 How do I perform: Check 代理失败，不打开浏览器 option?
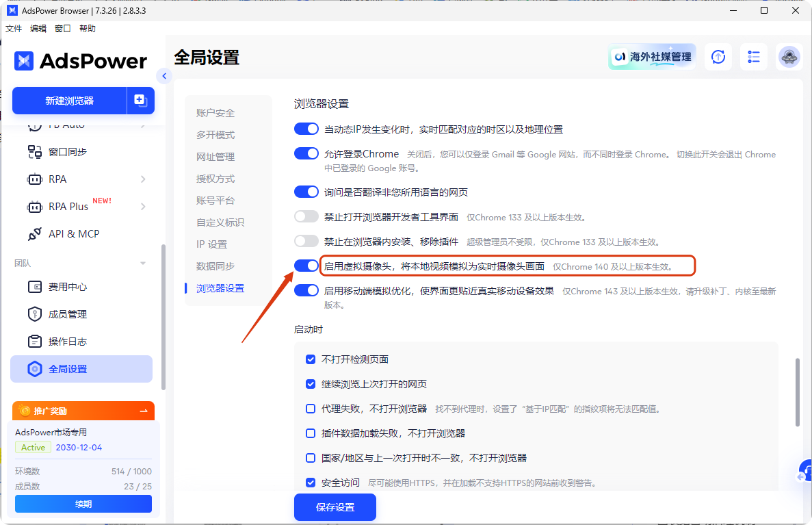(311, 409)
